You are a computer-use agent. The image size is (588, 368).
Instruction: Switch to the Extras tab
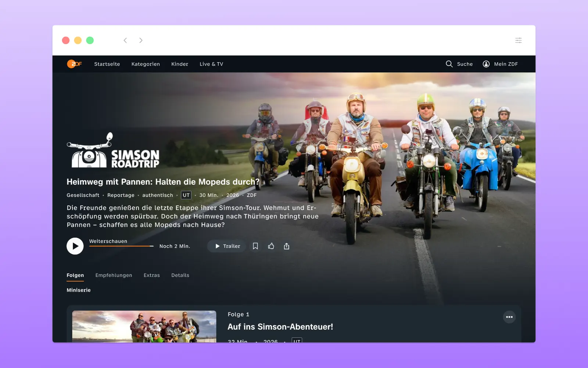click(152, 275)
